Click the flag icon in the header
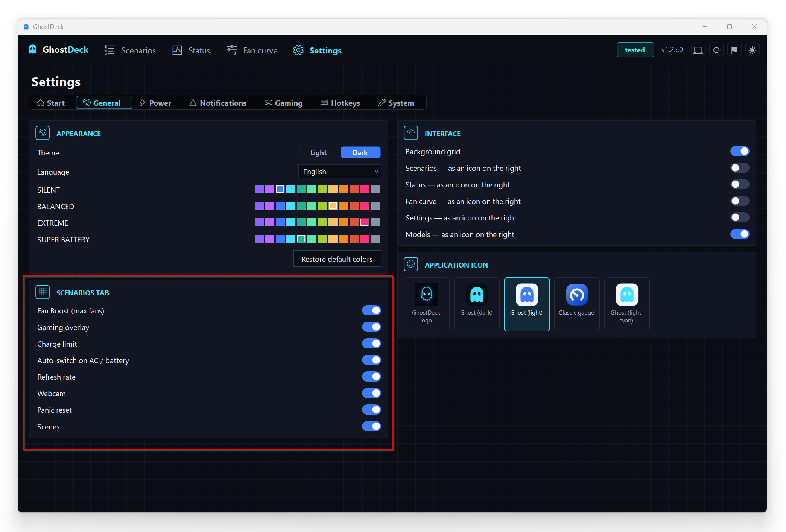The width and height of the screenshot is (786, 532). [734, 50]
